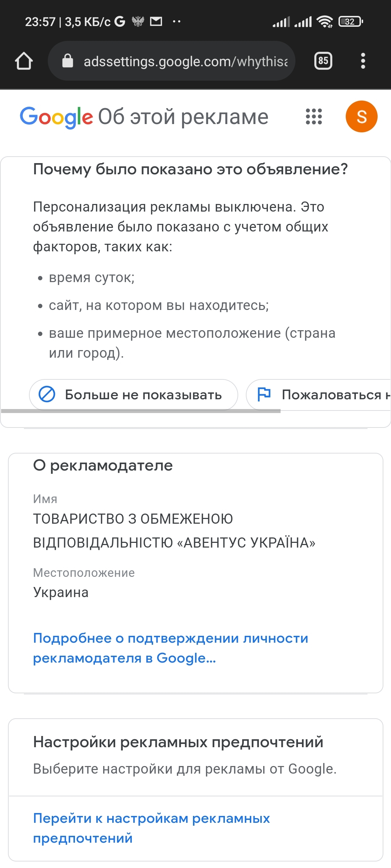Click the Настройки рекламных предпочтений heading
Screen dimensions: 391x868
pyautogui.click(x=178, y=742)
